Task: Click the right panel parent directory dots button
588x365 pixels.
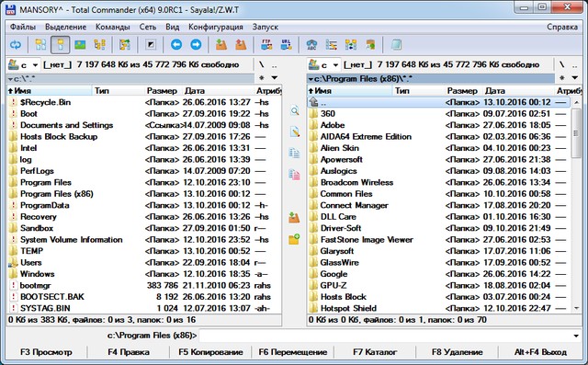Action: point(575,65)
